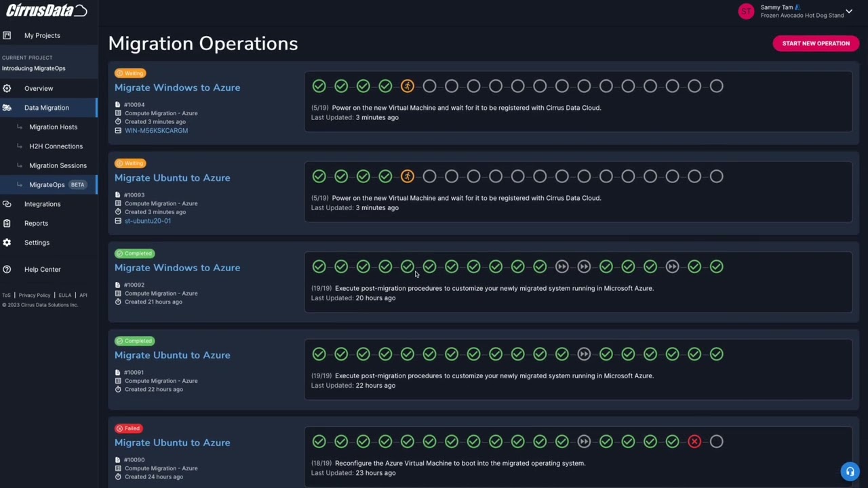Click the Reports clipboard icon
This screenshot has height=488, width=868.
(7, 223)
